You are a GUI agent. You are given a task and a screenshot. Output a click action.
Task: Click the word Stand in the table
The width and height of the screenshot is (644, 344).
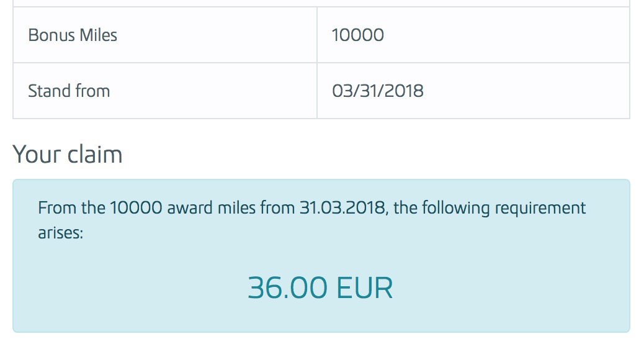click(x=49, y=91)
